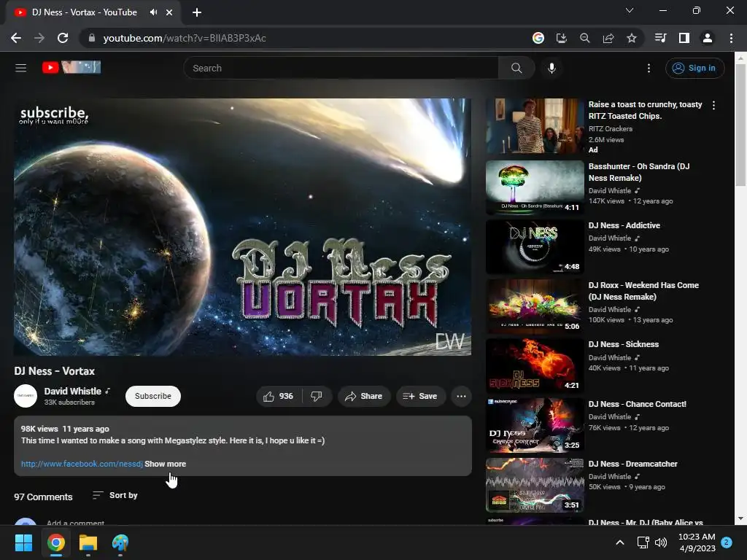
Task: Subscribe to David Whistle channel
Action: point(153,396)
